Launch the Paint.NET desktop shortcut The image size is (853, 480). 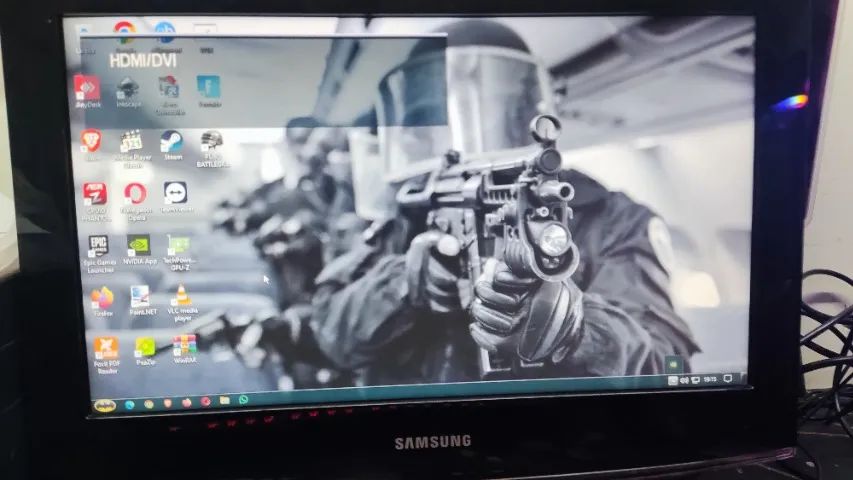[142, 300]
